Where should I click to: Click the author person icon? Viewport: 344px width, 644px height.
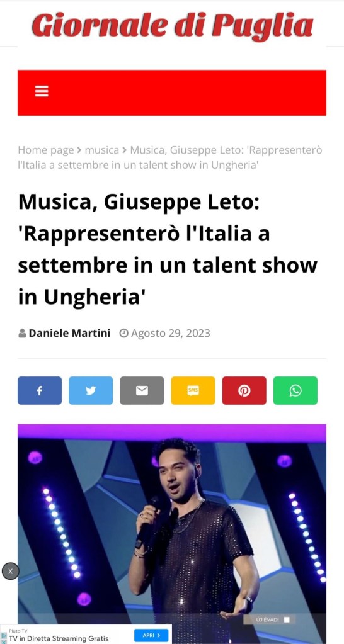(22, 333)
